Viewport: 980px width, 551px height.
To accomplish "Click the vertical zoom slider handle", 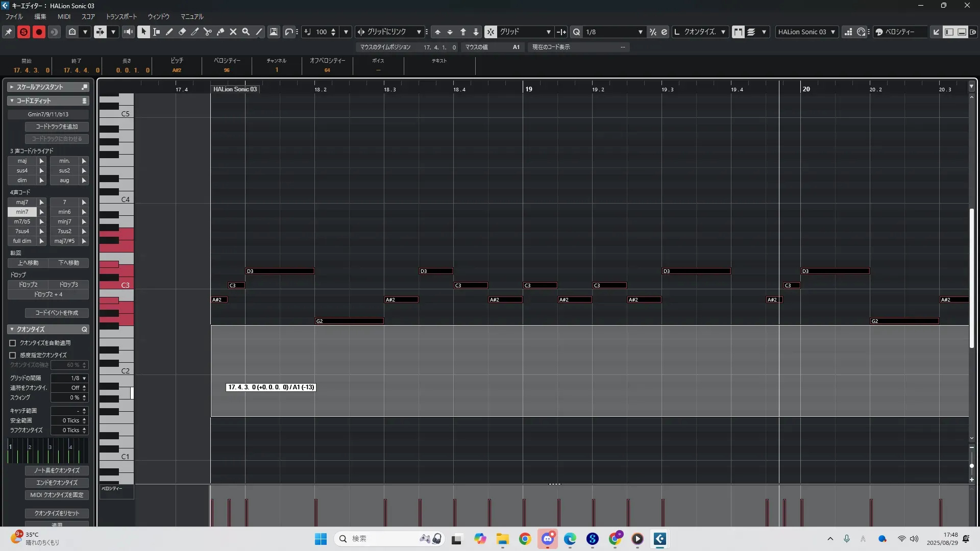I will (x=971, y=466).
